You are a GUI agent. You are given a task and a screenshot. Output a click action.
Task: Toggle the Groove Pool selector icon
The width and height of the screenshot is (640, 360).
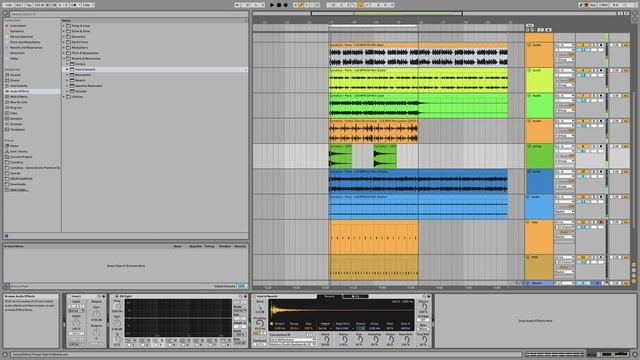point(5,287)
